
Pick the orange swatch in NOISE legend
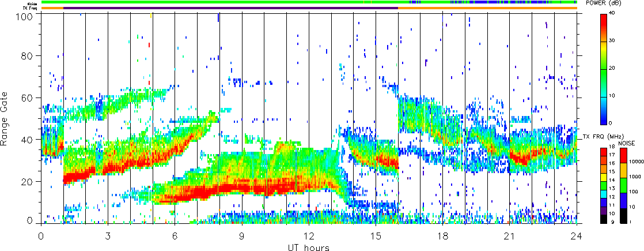click(x=623, y=170)
